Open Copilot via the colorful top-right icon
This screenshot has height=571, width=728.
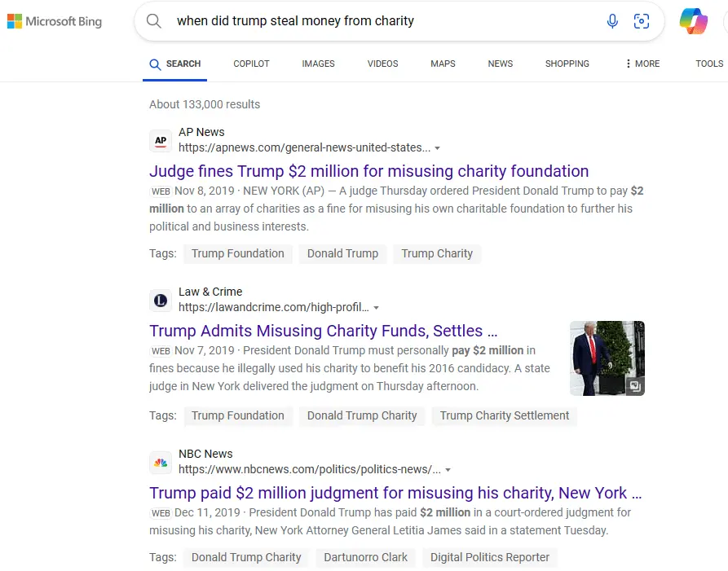pyautogui.click(x=694, y=21)
